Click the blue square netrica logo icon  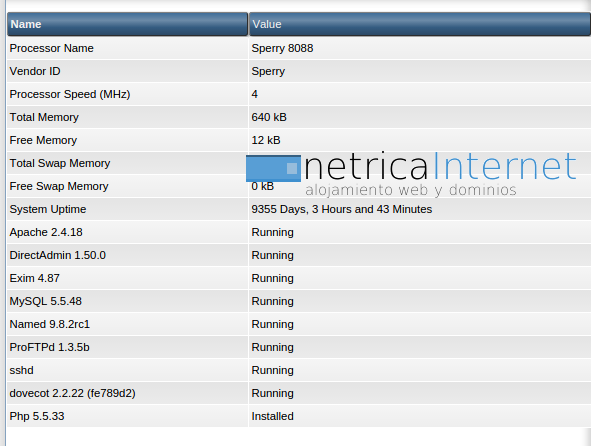(273, 168)
